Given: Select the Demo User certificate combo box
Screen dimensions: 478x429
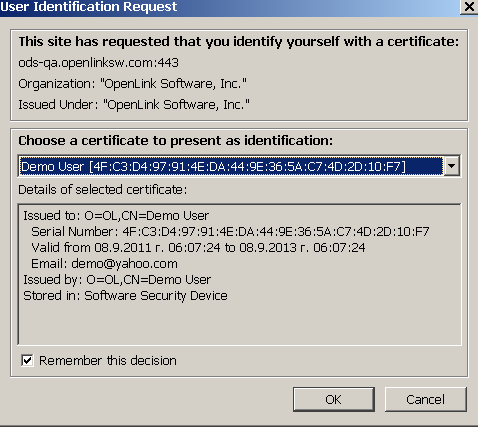Looking at the screenshot, I should (x=239, y=166).
